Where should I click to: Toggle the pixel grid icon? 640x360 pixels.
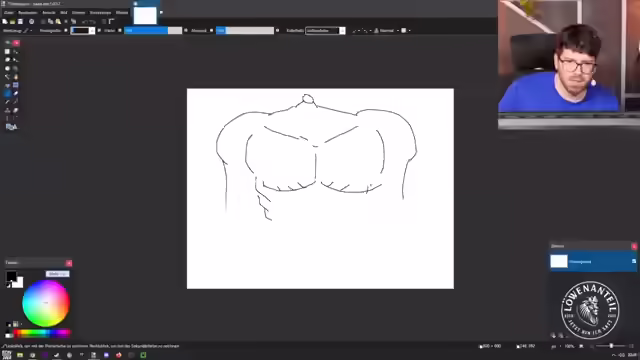104,21
